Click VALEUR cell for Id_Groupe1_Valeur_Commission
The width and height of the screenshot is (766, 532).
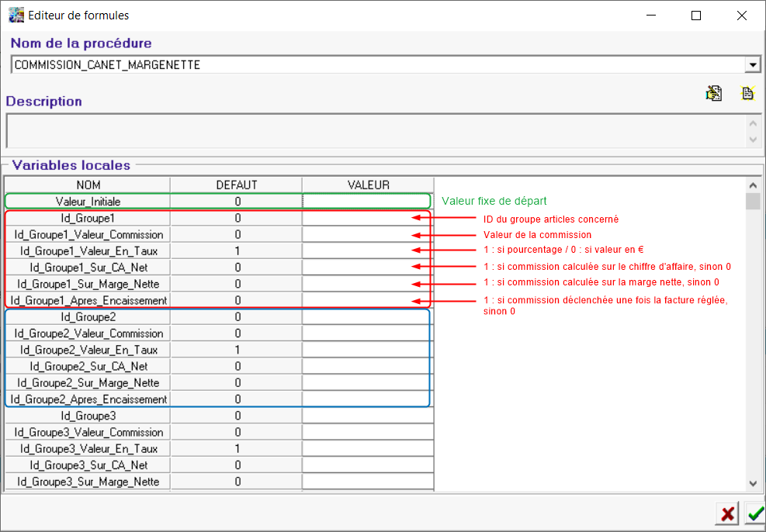coord(366,234)
